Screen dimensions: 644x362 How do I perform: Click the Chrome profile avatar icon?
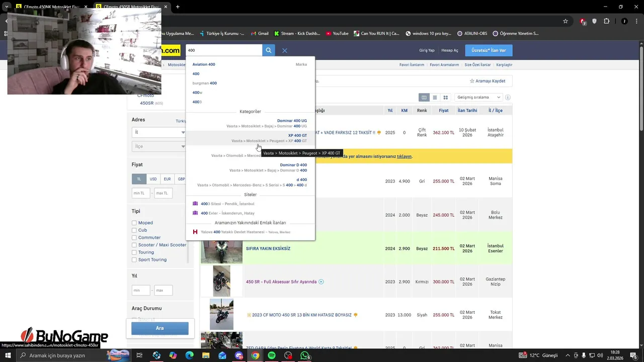coord(624,21)
